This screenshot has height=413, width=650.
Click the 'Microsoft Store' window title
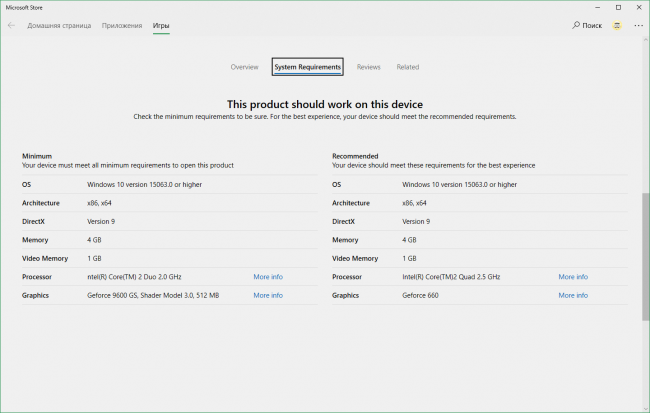coord(24,7)
